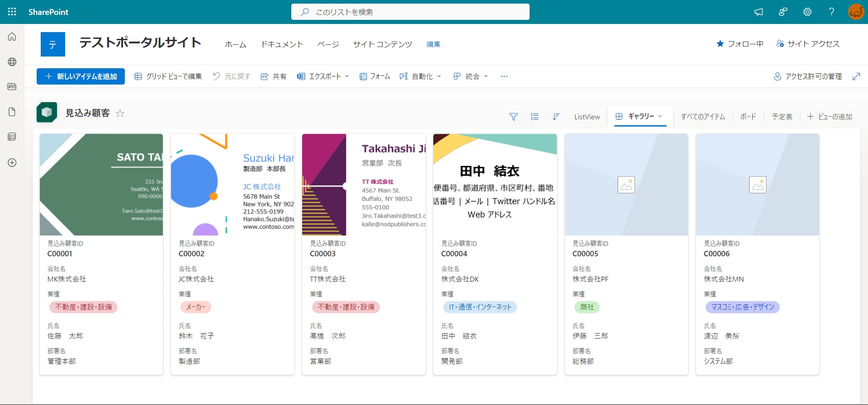Favorite the 見込み顧客 list with the star
The image size is (868, 405).
click(x=120, y=113)
